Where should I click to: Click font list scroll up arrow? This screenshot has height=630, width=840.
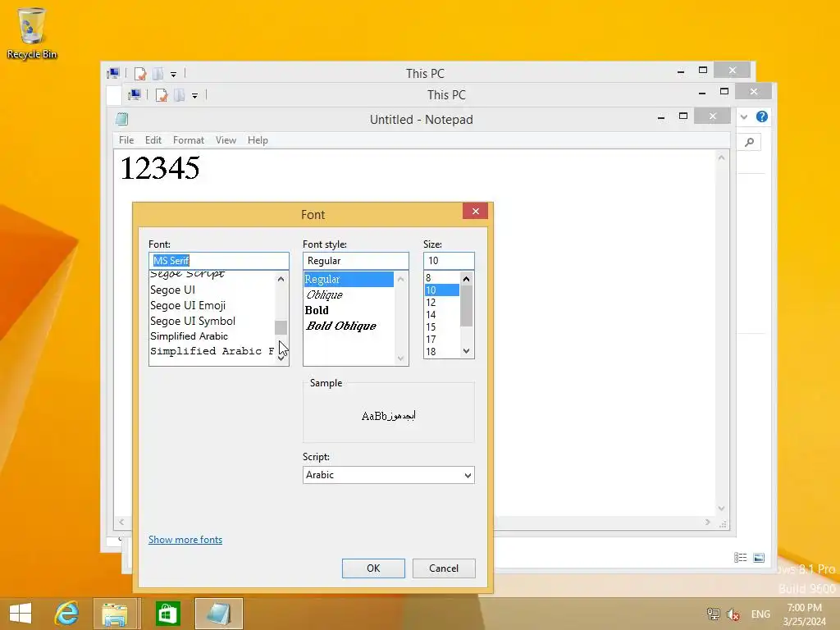pos(281,279)
